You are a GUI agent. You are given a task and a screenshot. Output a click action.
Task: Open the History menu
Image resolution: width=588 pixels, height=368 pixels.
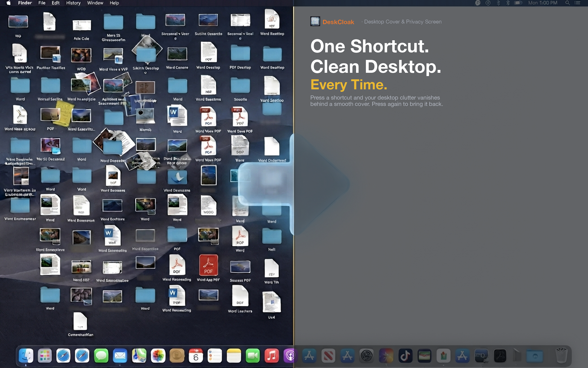pyautogui.click(x=73, y=3)
